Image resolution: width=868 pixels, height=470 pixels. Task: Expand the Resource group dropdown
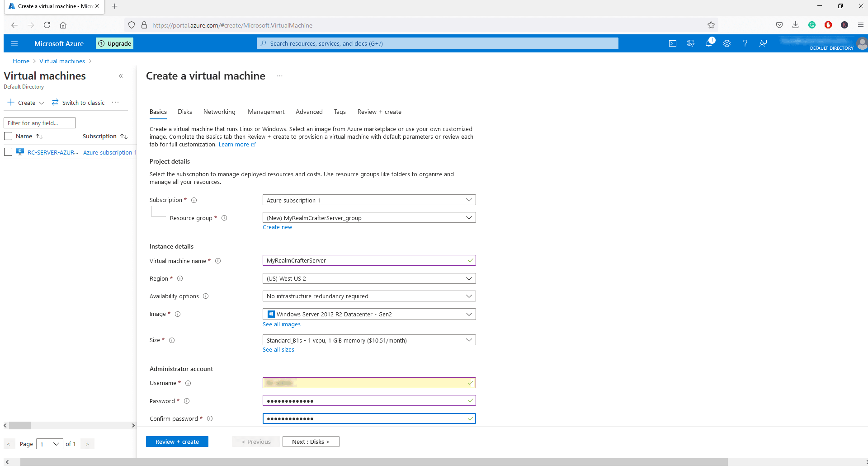point(369,218)
